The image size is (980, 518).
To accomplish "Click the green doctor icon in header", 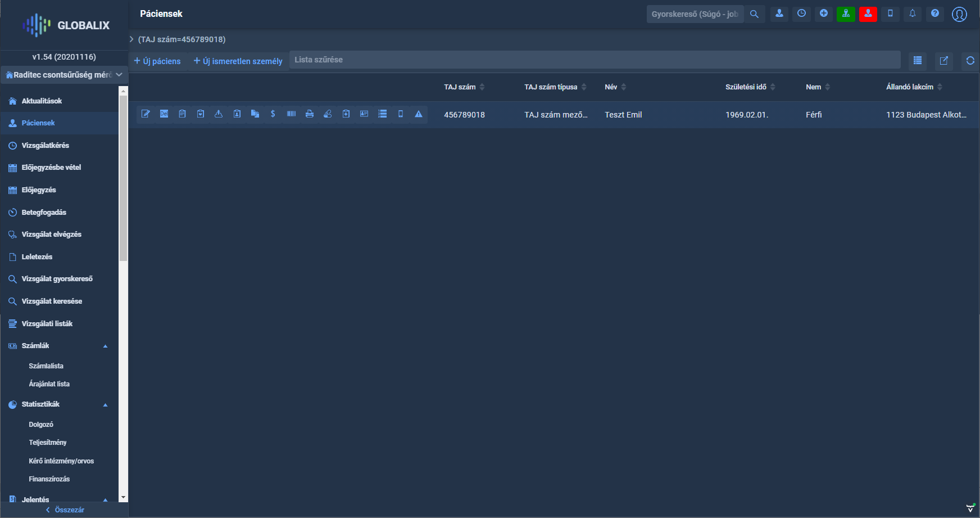I will (846, 14).
